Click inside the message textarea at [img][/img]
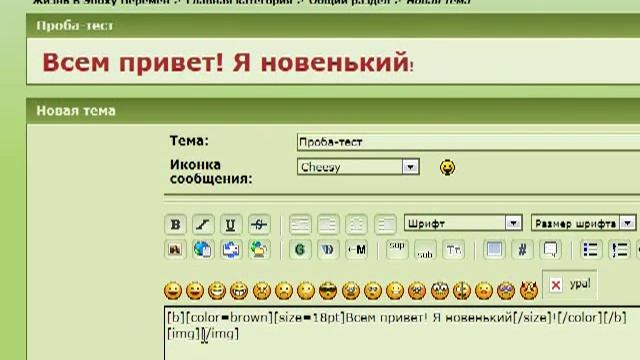Image resolution: width=640 pixels, height=360 pixels. coord(203,334)
